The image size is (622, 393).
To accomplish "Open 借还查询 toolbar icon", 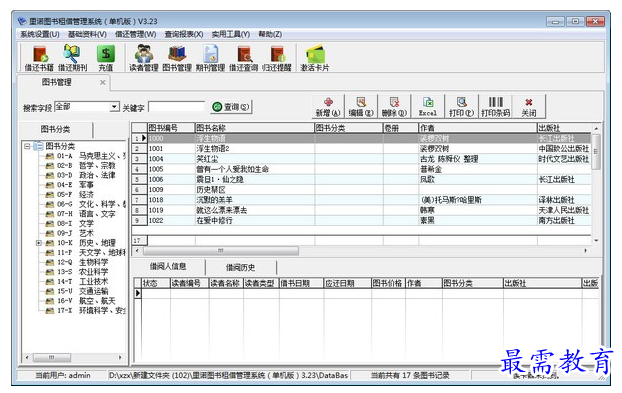I will coord(244,58).
